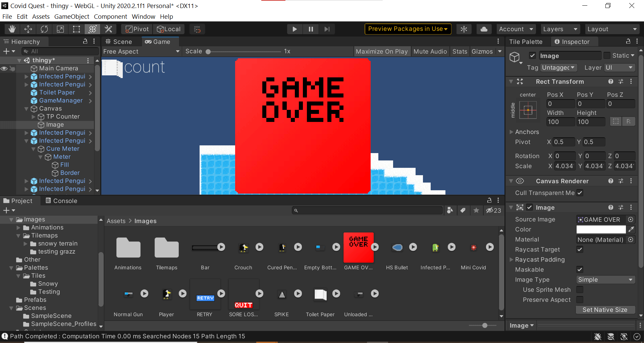Pick source image object selector
644x343 pixels.
pyautogui.click(x=631, y=219)
